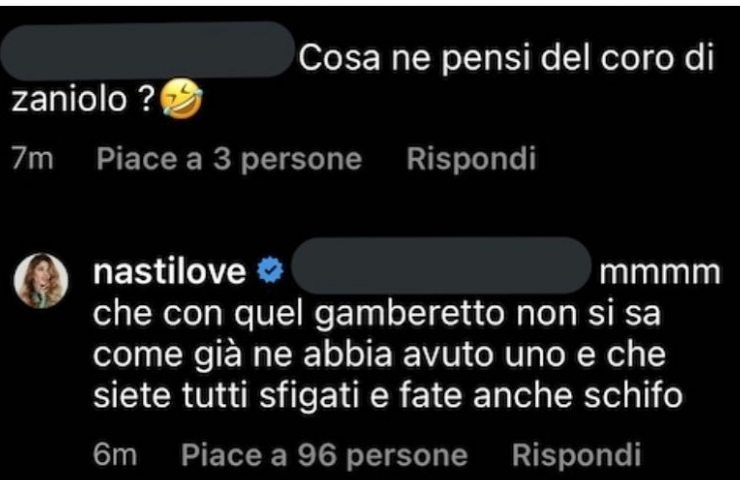
Task: Reply to the zaniolo question comment
Action: (471, 159)
